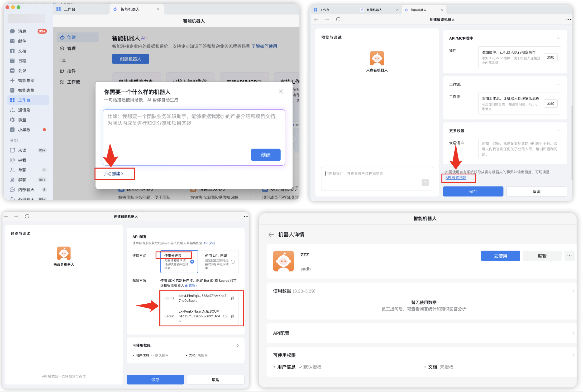The width and height of the screenshot is (583, 392).
Task: Open 消息 messages in the sidebar
Action: [22, 31]
